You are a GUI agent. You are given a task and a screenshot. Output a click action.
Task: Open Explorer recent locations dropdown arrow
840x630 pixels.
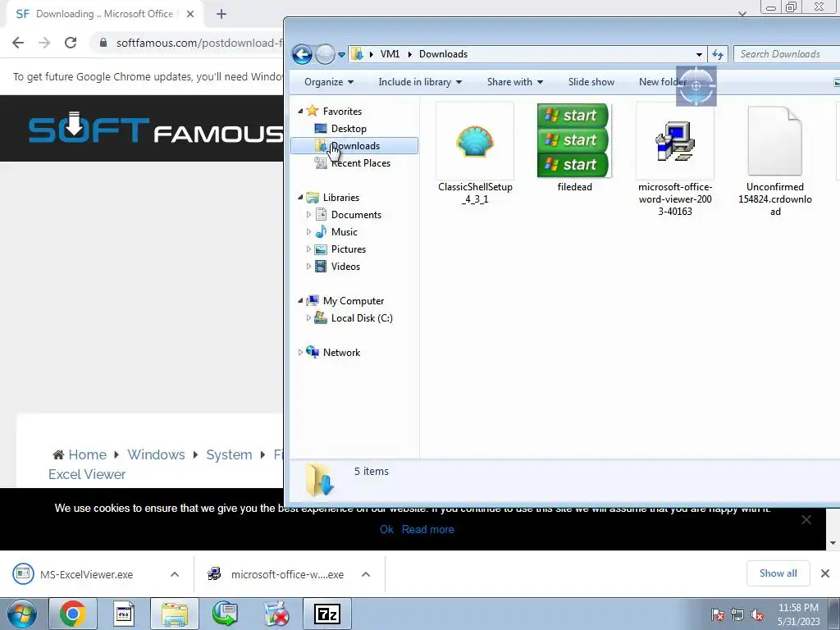341,55
